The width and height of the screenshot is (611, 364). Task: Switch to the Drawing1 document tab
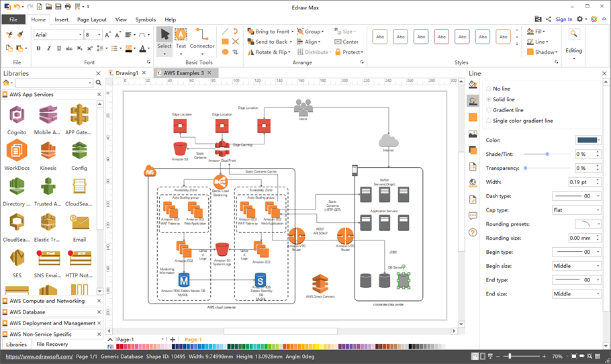(126, 73)
